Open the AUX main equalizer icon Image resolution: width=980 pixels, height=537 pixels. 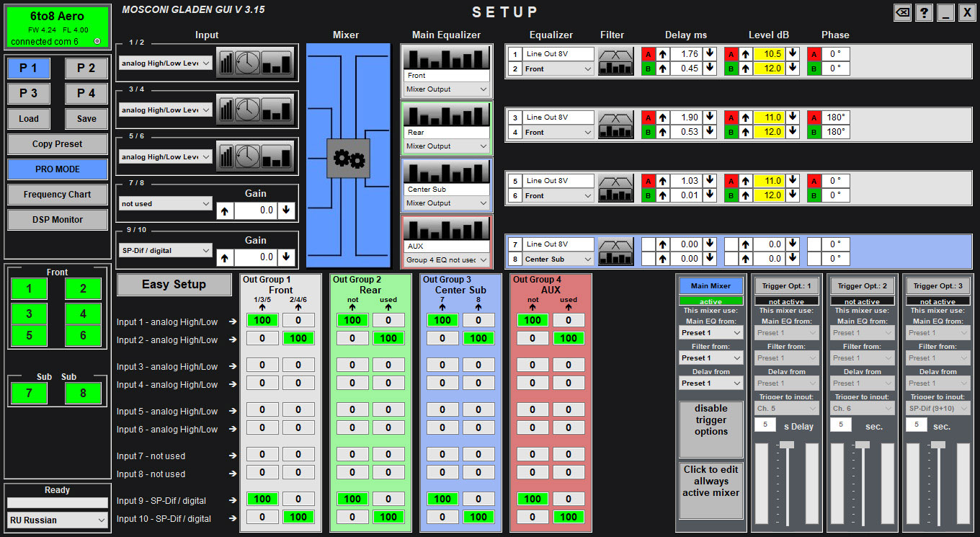click(x=446, y=228)
